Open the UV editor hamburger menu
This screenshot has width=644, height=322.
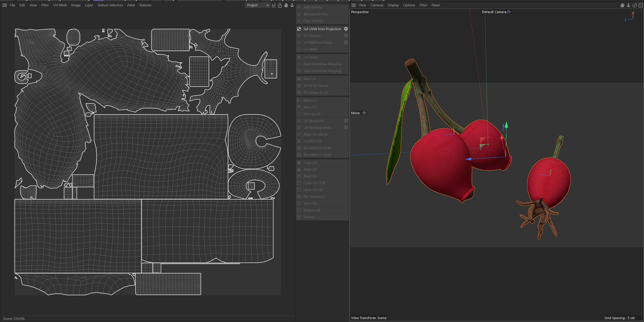(5, 5)
